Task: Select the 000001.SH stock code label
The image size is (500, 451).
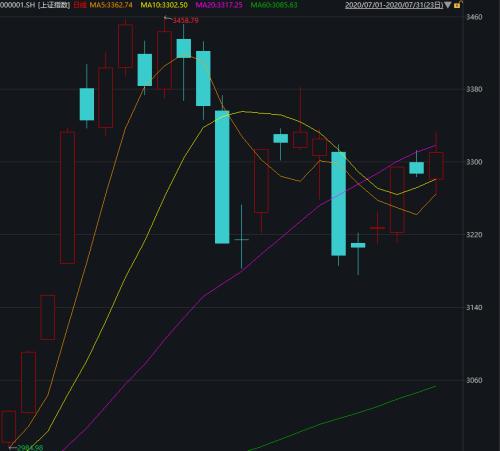Action: coord(17,5)
